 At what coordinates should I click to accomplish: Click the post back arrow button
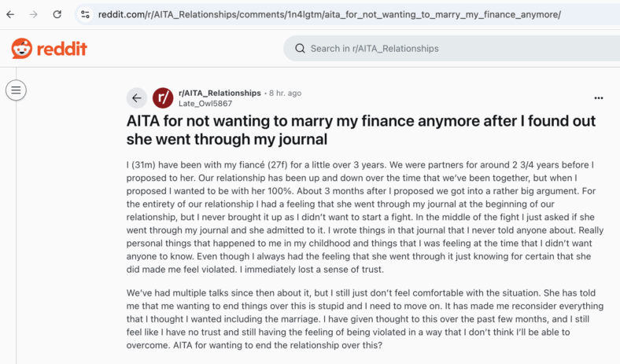pos(137,98)
